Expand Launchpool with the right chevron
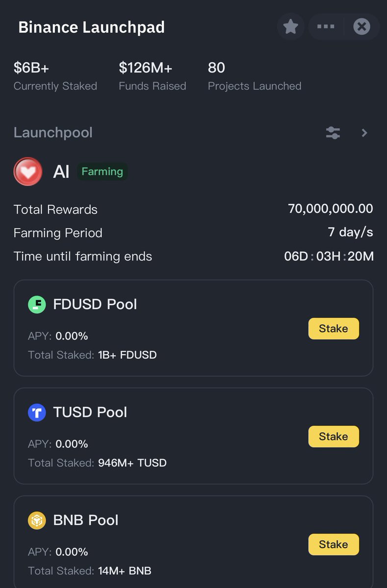The height and width of the screenshot is (588, 387). click(x=364, y=133)
